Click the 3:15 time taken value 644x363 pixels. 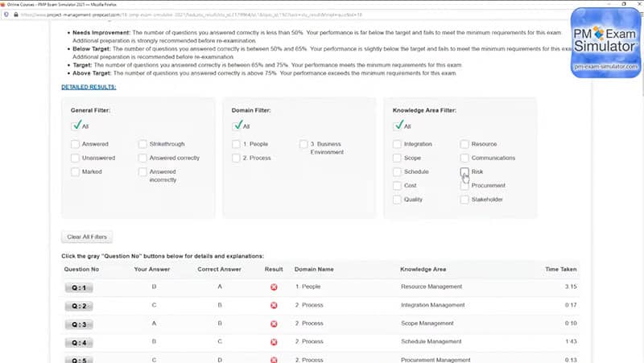[x=571, y=287]
